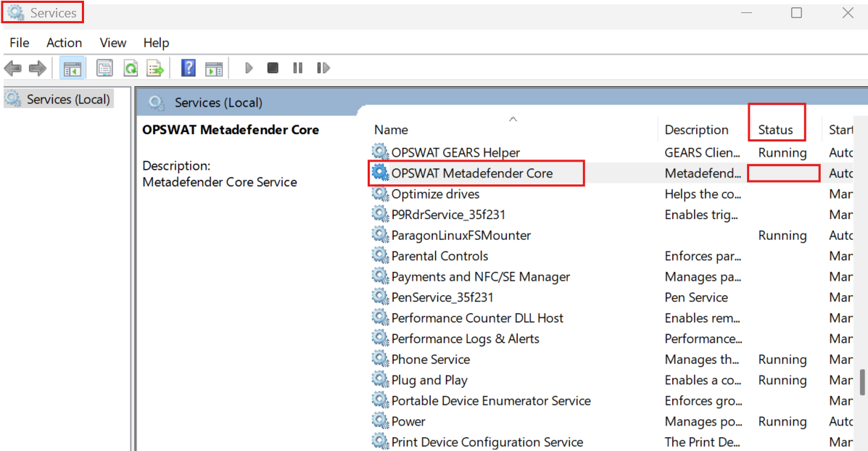This screenshot has height=451, width=868.
Task: Click 'Pen Service' description cell
Action: point(696,297)
